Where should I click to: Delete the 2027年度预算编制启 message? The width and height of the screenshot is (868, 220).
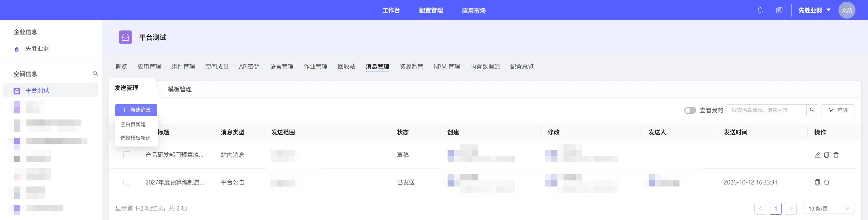pos(827,182)
